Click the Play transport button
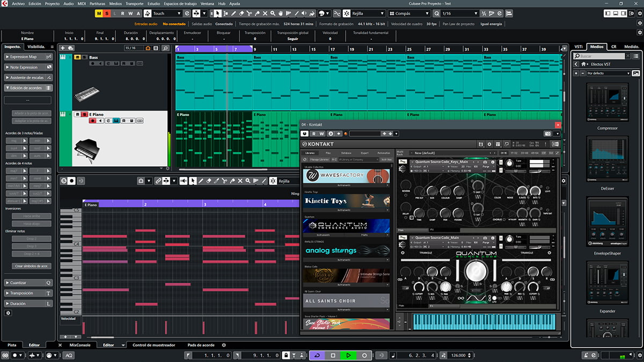Viewport: 644px width, 362px height. (348, 355)
